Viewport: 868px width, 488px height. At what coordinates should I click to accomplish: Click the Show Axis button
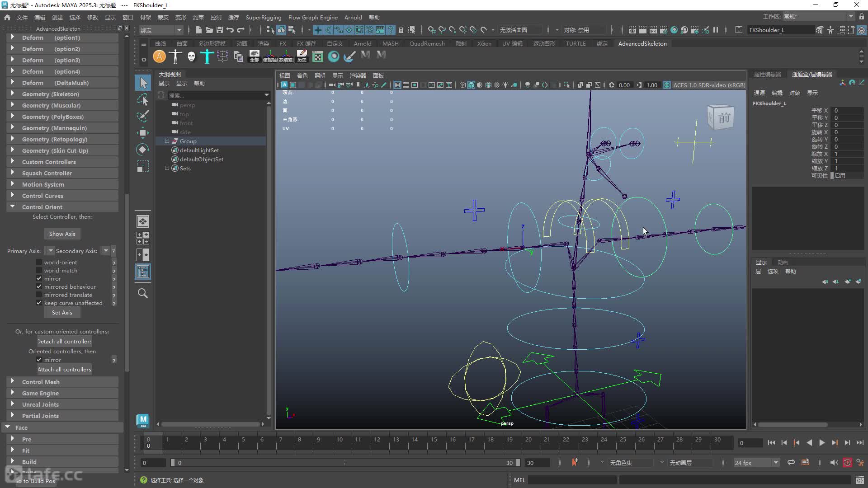(x=62, y=234)
